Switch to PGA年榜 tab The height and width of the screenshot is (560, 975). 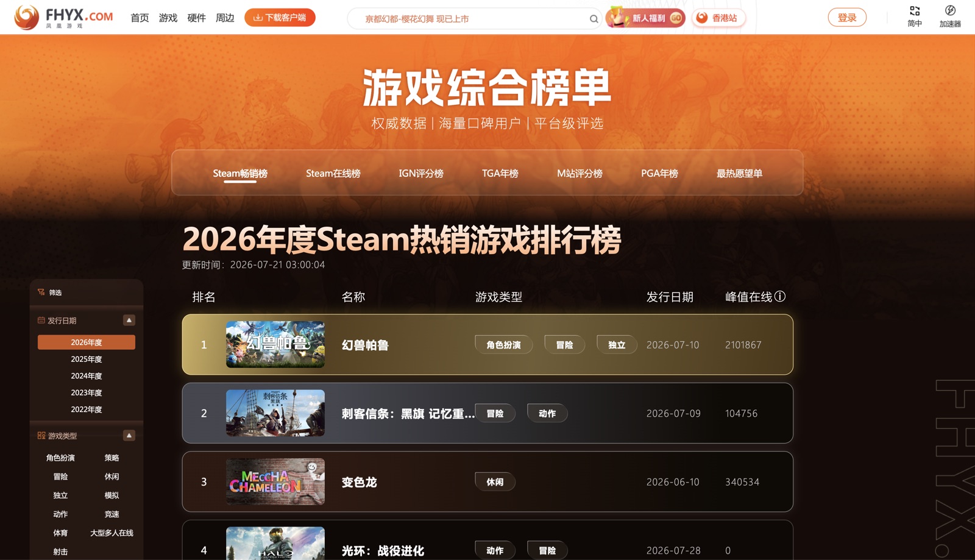tap(659, 174)
